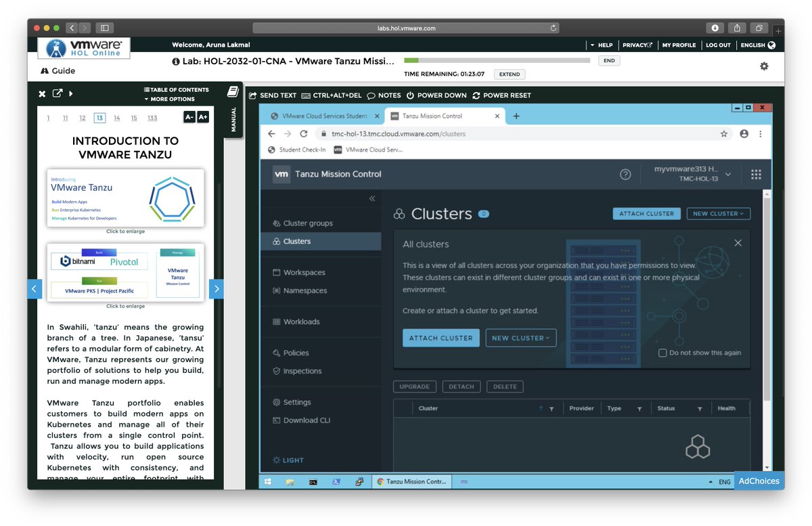This screenshot has width=812, height=526.
Task: Click SEND TEXT in the console toolbar
Action: 273,95
